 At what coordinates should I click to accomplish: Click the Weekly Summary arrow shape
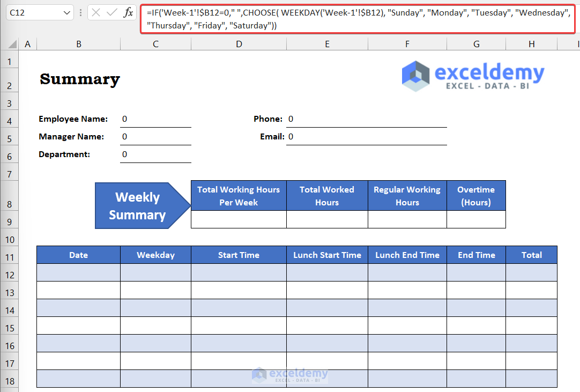tap(143, 205)
